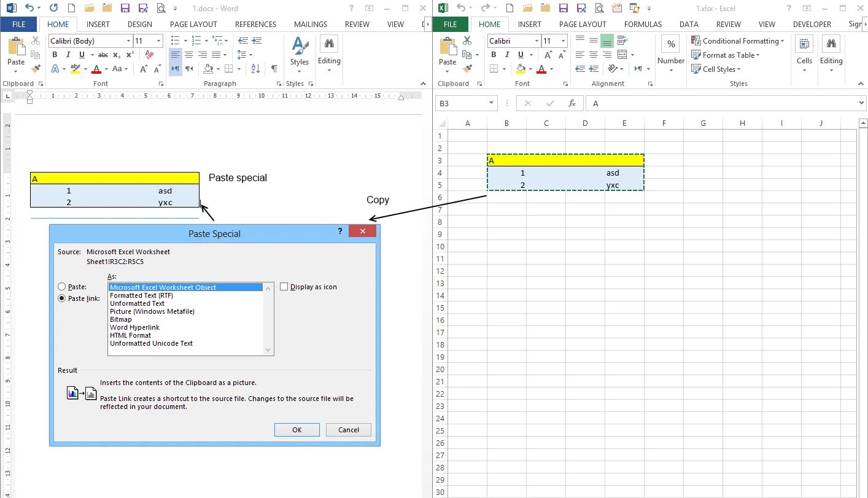This screenshot has height=498, width=868.
Task: Center-align text in Word's Paragraph group
Action: (189, 55)
